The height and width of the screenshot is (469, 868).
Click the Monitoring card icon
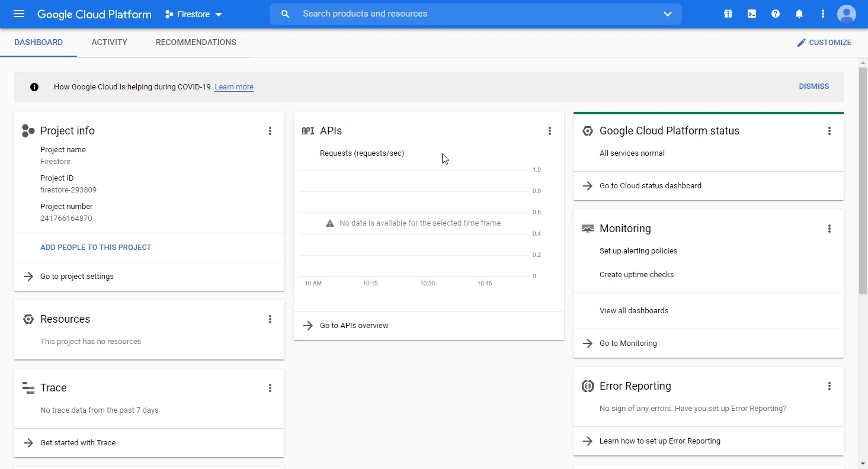click(588, 229)
